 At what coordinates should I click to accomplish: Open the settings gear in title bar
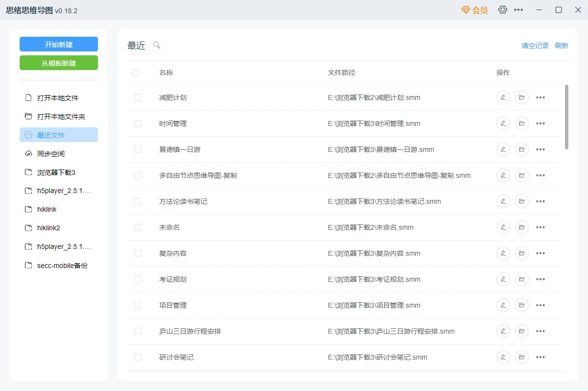coord(503,10)
